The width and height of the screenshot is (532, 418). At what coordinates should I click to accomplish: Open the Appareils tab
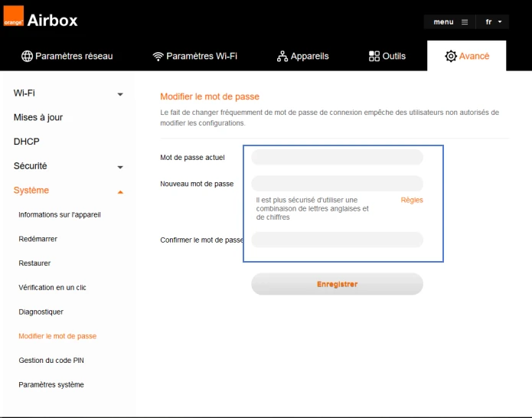click(303, 56)
